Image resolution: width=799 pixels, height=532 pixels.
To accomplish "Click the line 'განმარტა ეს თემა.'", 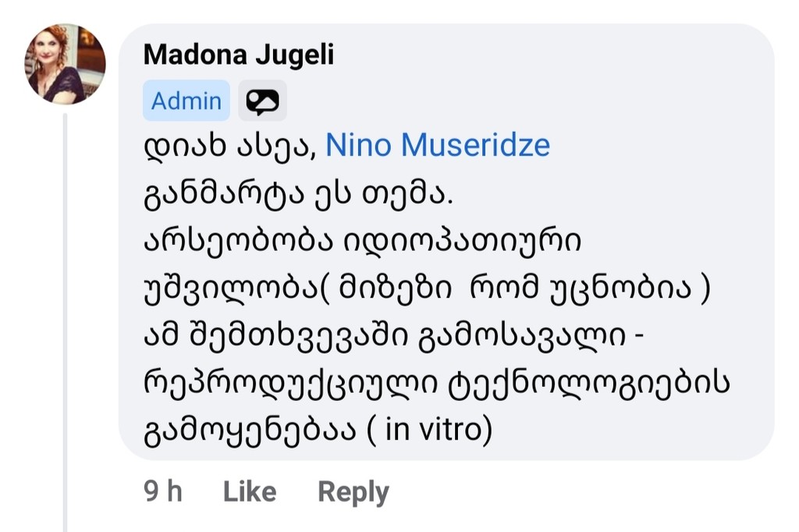I will (299, 193).
